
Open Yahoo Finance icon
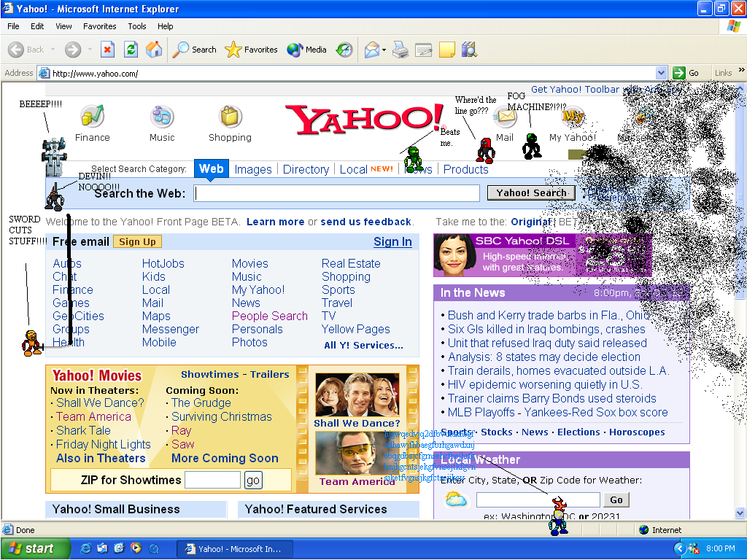(93, 116)
